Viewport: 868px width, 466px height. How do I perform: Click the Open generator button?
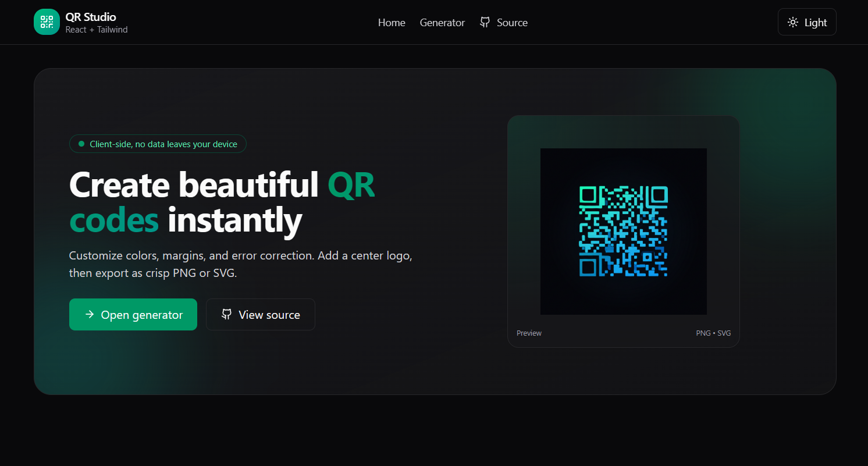coord(133,314)
